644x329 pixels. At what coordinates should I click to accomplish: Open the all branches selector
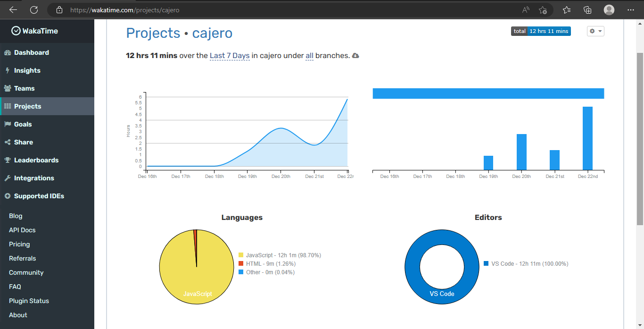[x=309, y=56]
